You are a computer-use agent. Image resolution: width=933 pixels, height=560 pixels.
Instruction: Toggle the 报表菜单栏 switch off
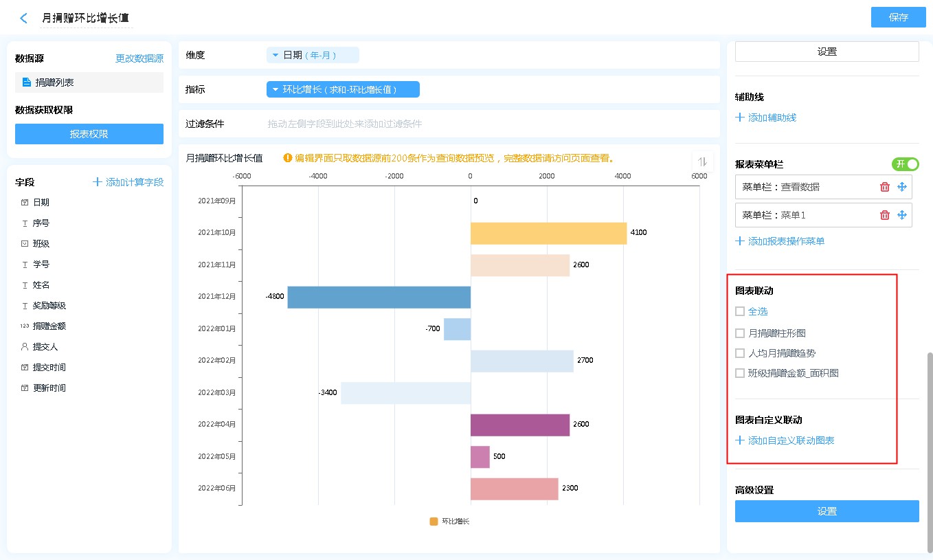point(905,164)
